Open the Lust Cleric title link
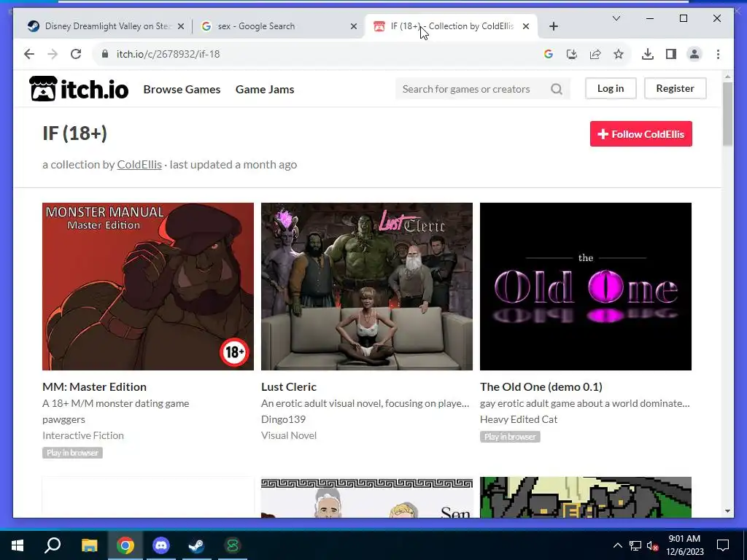 (289, 386)
